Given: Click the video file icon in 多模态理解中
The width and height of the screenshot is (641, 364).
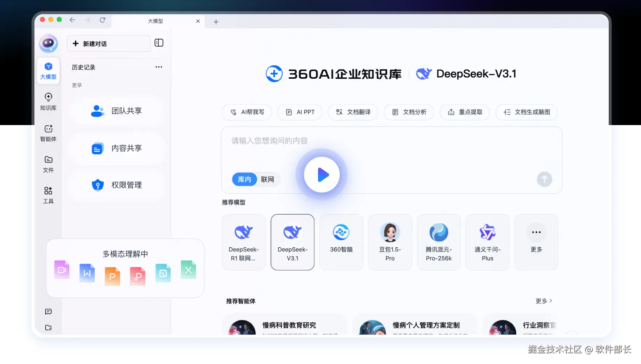Looking at the screenshot, I should click(62, 270).
